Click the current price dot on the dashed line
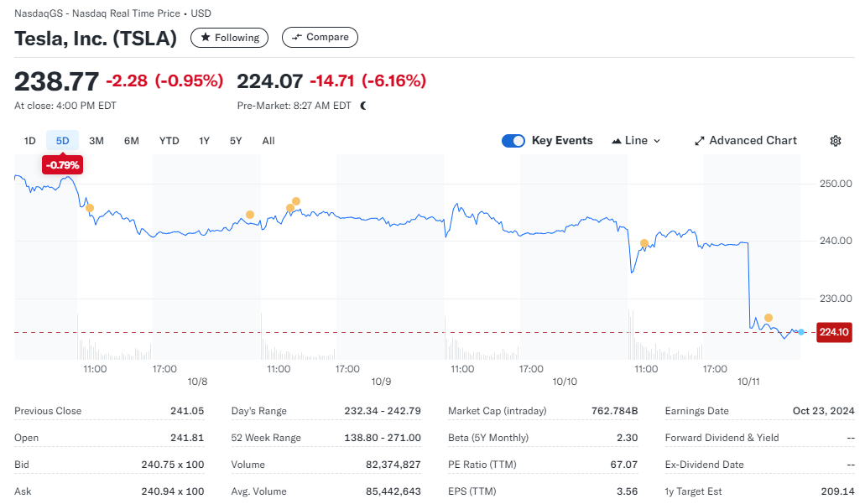This screenshot has height=504, width=865. coord(801,332)
